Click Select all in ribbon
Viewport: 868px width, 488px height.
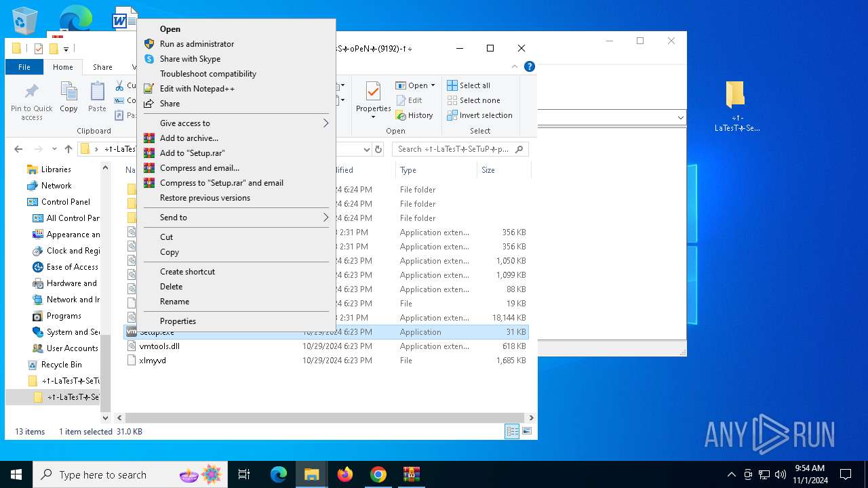coord(469,85)
